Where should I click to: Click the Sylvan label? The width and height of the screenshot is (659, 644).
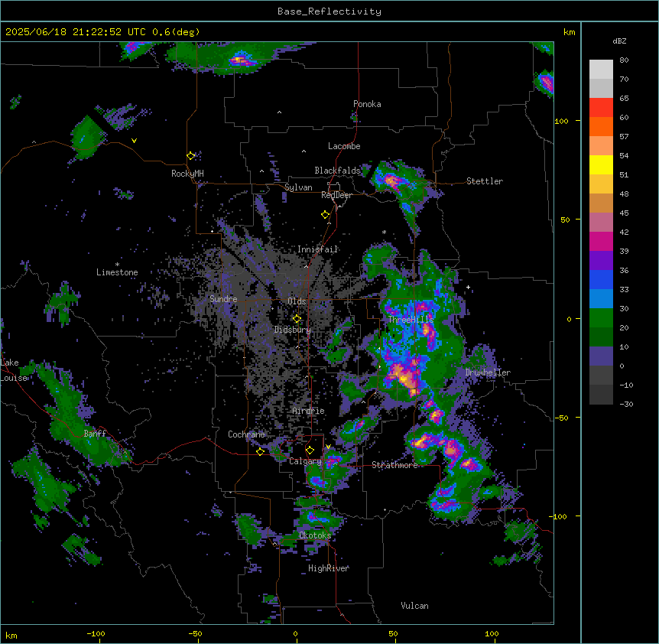pos(298,187)
